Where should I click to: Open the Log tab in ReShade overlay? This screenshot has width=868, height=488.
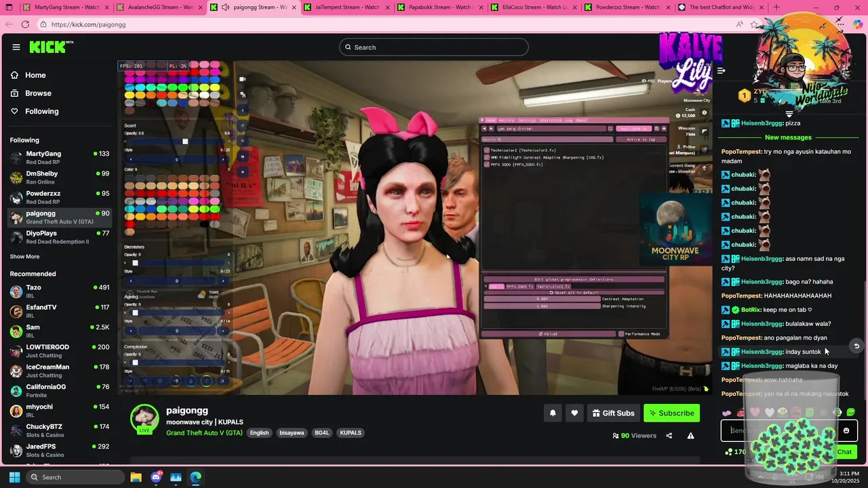pos(568,120)
